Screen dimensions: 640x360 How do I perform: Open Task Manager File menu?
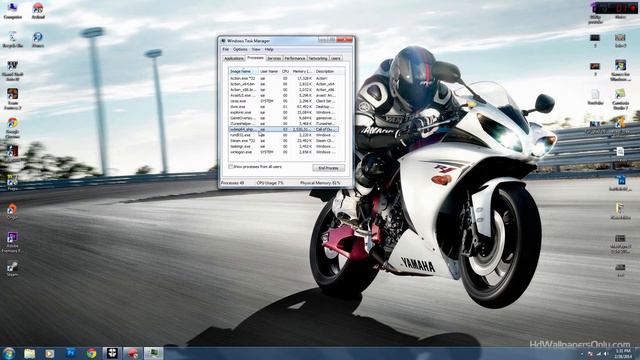(x=225, y=49)
